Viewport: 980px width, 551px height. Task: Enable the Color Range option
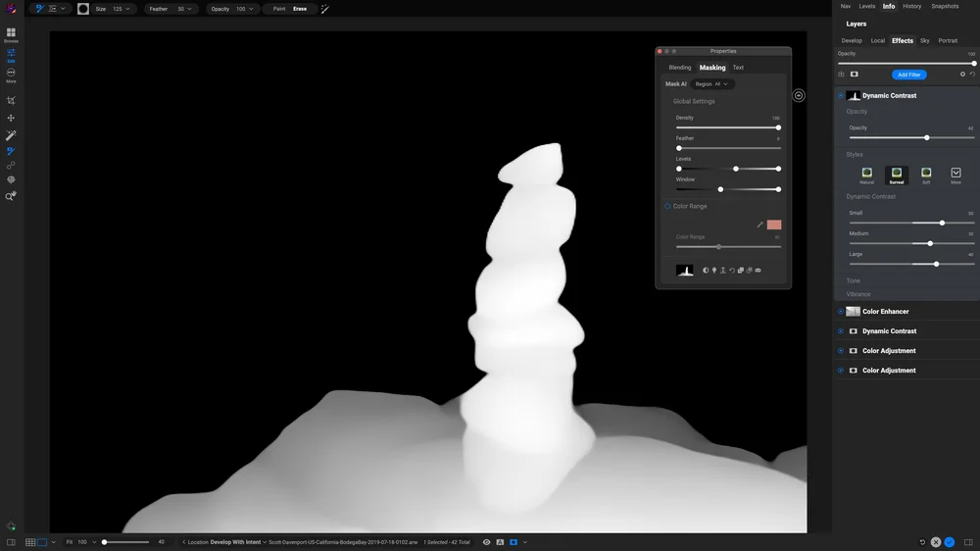[667, 207]
